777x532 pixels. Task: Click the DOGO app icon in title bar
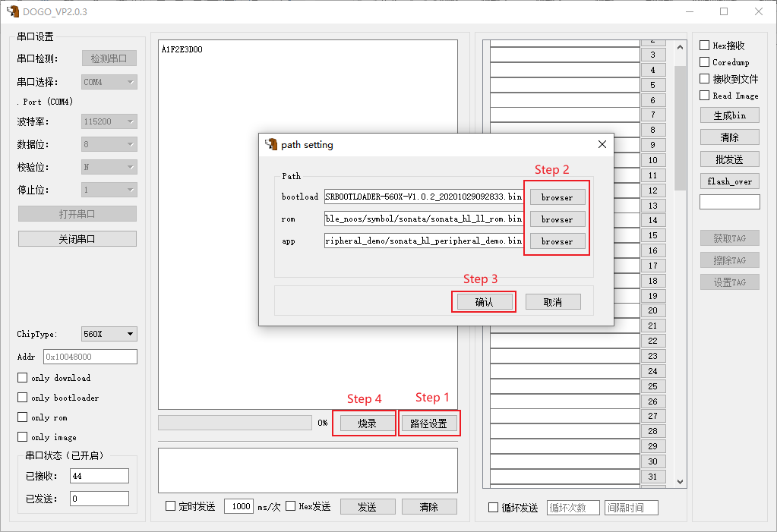pyautogui.click(x=12, y=11)
